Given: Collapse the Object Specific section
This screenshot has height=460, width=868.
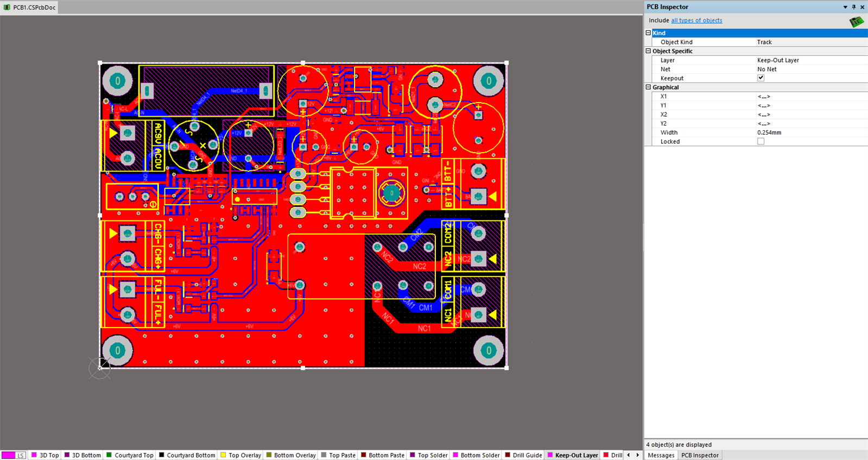Looking at the screenshot, I should click(648, 51).
